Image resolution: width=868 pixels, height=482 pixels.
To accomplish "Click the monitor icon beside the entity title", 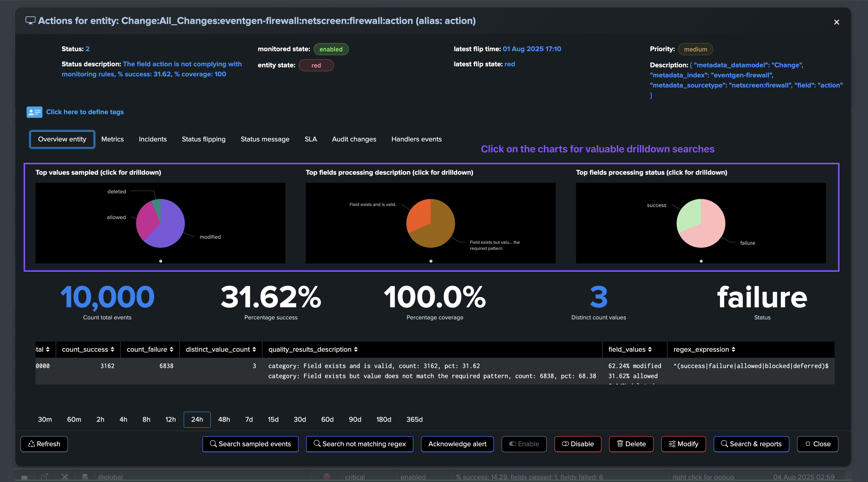I will [x=30, y=20].
